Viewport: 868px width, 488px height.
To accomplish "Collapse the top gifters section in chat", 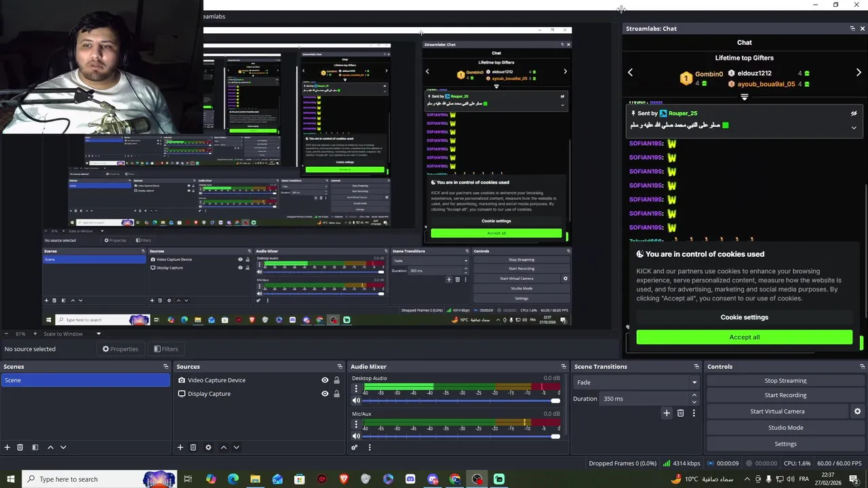I will pyautogui.click(x=744, y=98).
